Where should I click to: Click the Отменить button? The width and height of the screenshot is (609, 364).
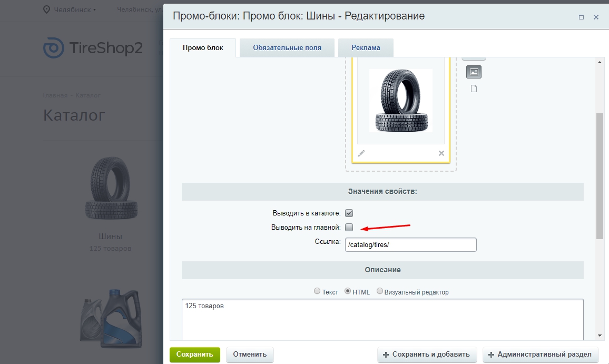click(250, 355)
